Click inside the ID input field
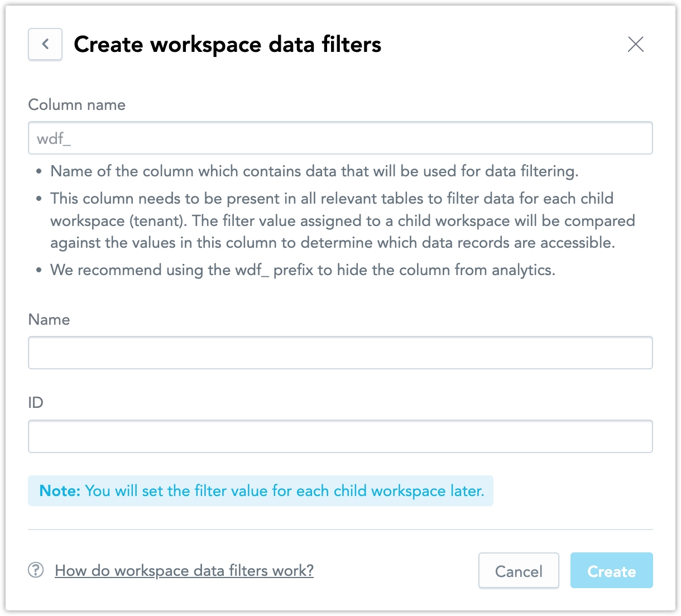 [x=341, y=436]
